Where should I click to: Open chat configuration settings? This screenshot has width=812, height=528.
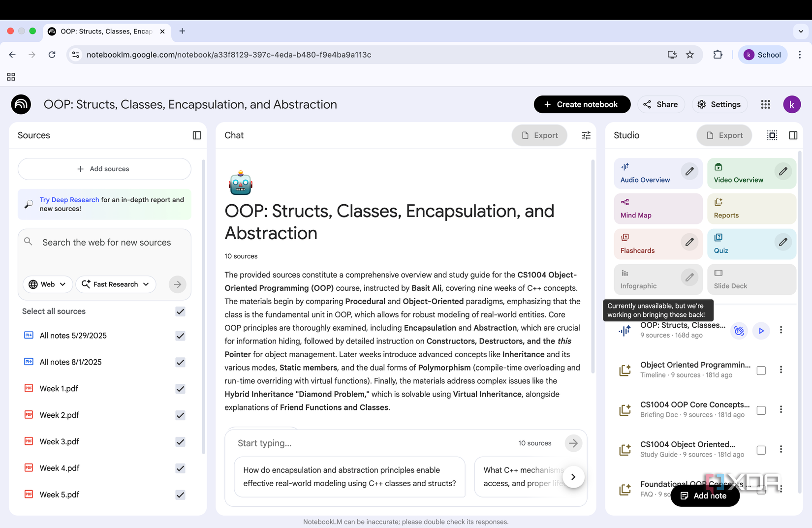tap(586, 135)
